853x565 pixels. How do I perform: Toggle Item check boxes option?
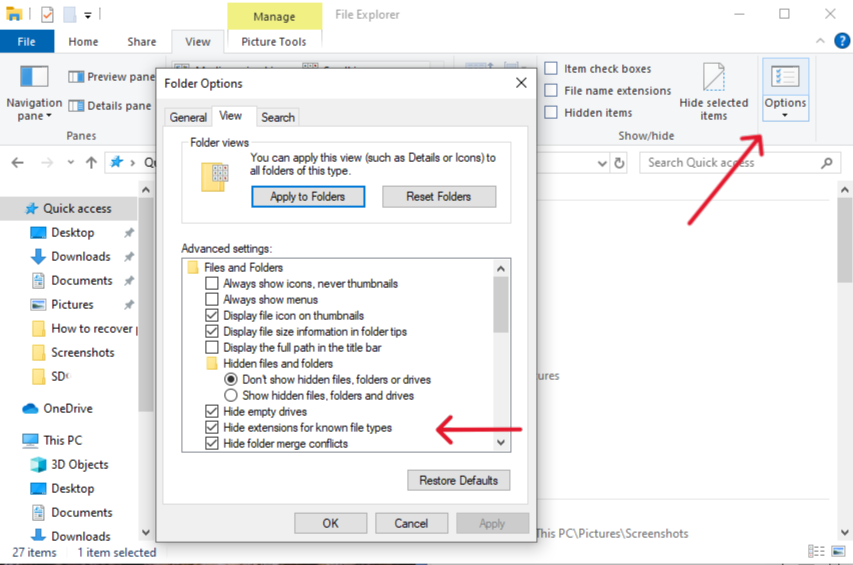[551, 69]
